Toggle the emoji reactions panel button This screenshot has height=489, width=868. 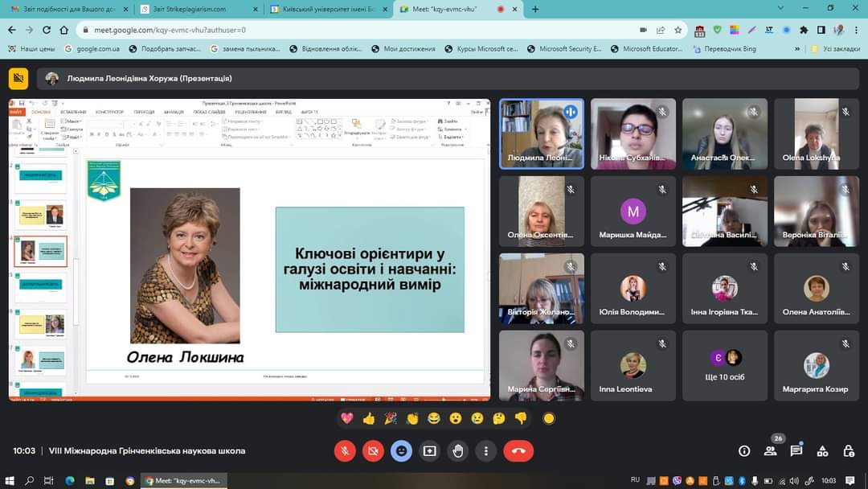pos(401,451)
